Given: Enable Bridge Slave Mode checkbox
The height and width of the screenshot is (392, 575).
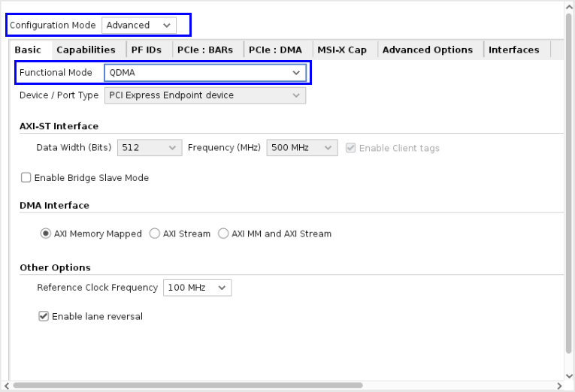Looking at the screenshot, I should [26, 178].
